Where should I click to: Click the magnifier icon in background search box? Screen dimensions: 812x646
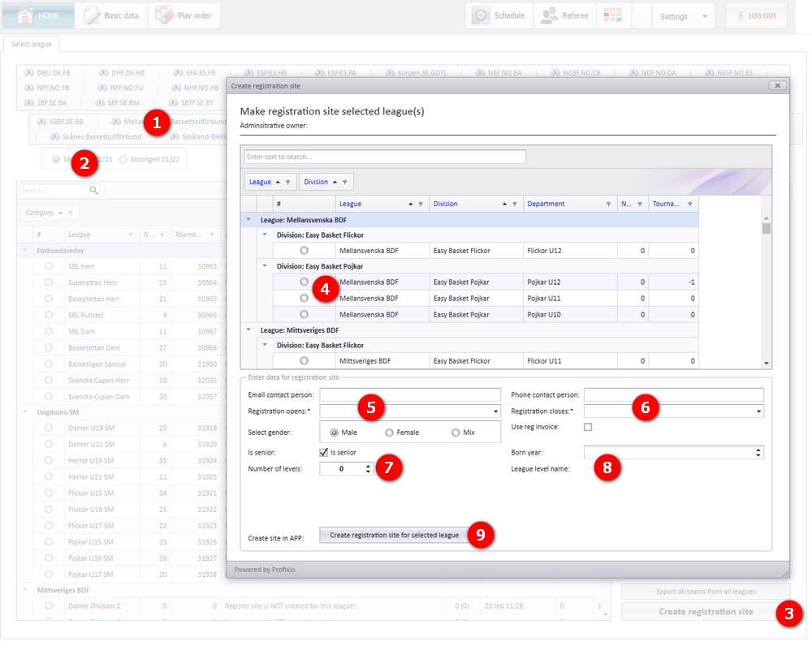click(x=93, y=191)
